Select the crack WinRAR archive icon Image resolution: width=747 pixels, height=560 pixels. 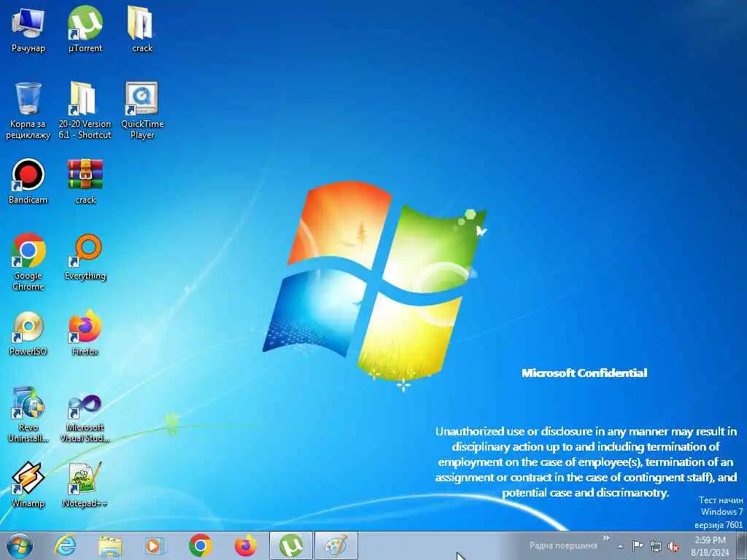pyautogui.click(x=85, y=182)
